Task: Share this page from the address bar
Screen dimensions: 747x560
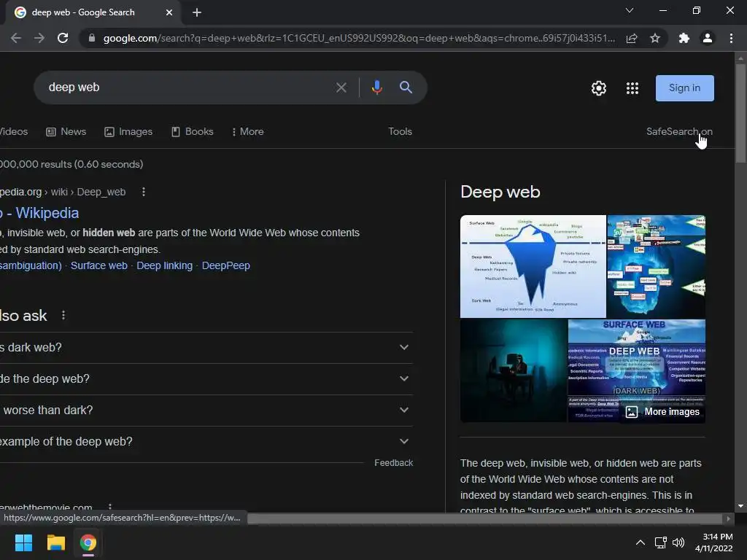Action: [632, 38]
